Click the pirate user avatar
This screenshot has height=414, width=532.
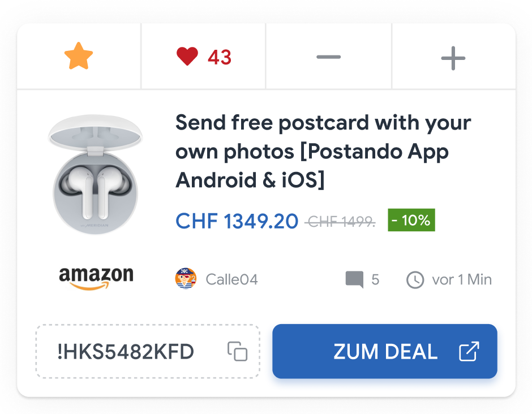(x=186, y=279)
